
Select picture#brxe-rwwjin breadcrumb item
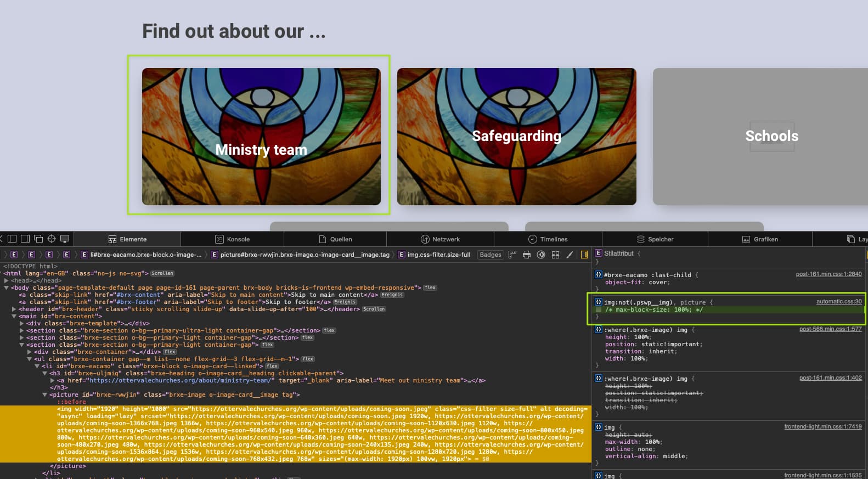301,255
